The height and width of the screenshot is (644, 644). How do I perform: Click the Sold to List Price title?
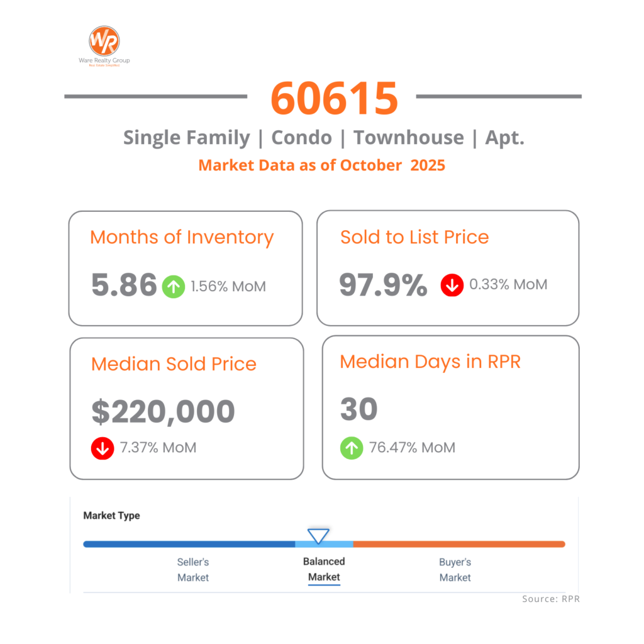click(414, 237)
